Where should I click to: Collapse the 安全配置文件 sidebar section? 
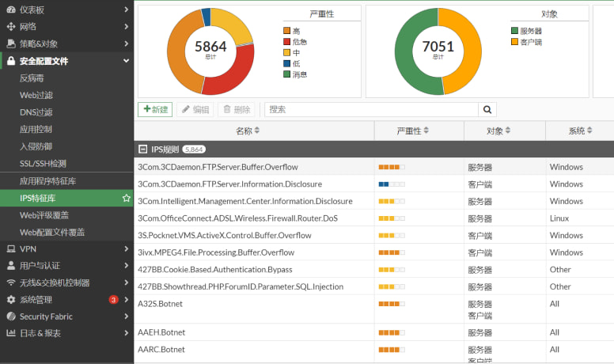(126, 61)
